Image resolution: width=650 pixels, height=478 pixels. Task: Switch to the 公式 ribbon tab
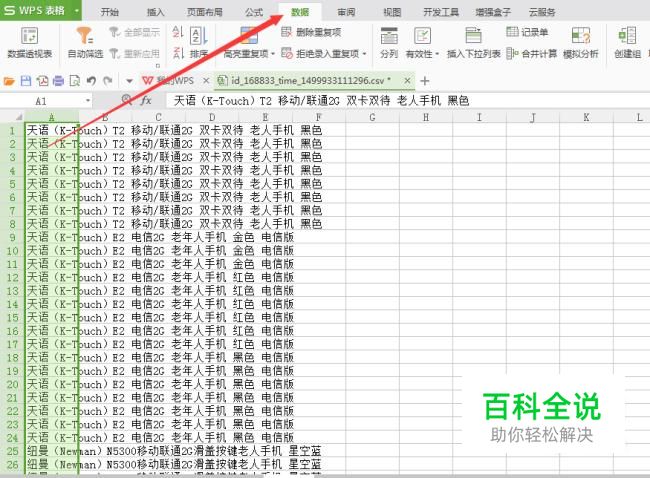tap(254, 12)
